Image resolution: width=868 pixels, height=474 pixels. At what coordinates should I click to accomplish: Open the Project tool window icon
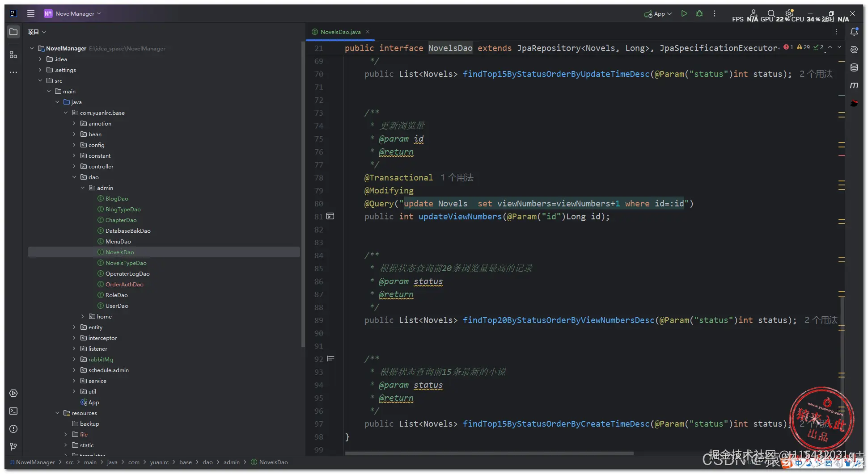13,32
